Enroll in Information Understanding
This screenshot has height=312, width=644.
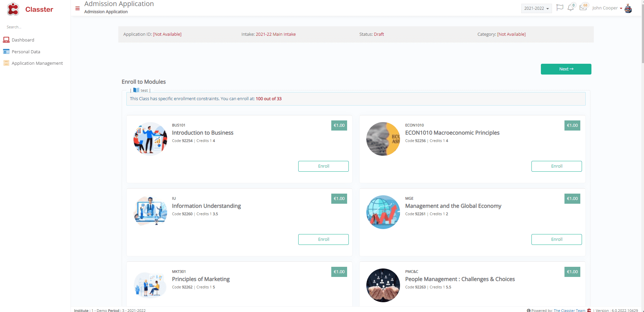(324, 239)
